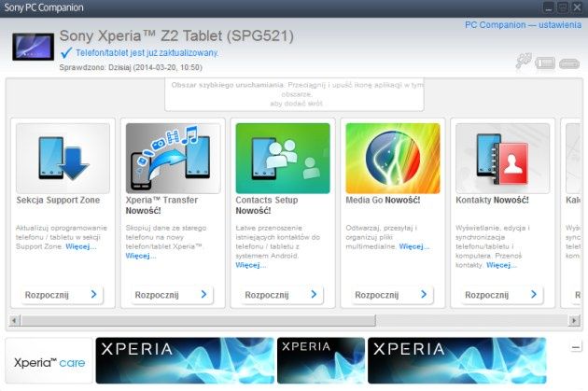588x391 pixels.
Task: Click 'Sekcja Support Zone' title text
Action: point(58,201)
